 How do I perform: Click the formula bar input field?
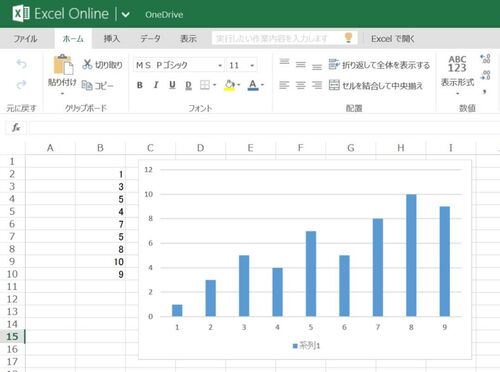coord(264,128)
